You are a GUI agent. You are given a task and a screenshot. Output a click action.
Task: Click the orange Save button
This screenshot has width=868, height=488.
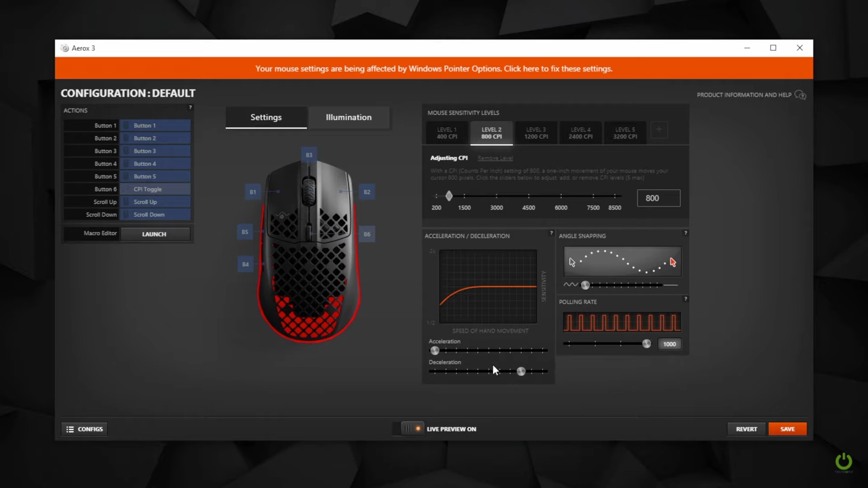[x=787, y=429]
